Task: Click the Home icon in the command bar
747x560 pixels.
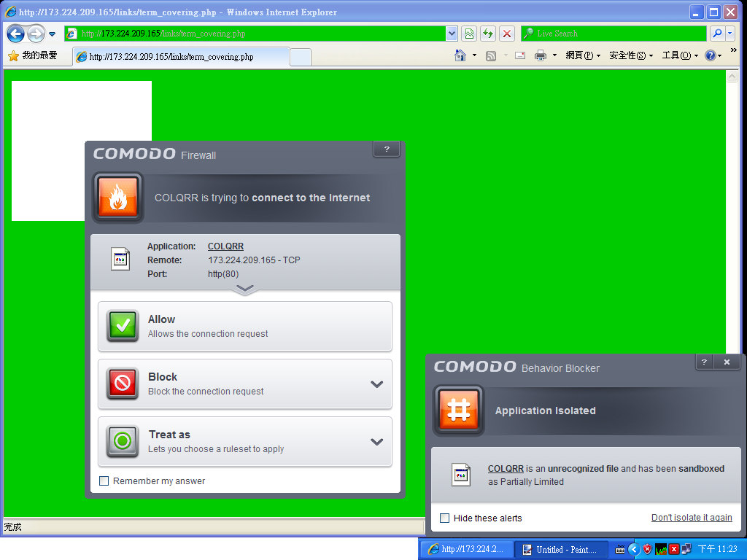Action: [460, 55]
